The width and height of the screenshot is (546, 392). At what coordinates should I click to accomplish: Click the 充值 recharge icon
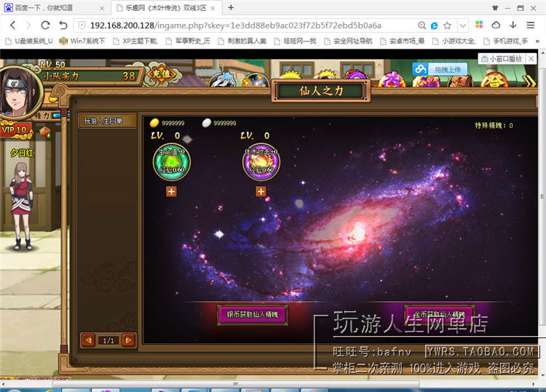coord(161,73)
